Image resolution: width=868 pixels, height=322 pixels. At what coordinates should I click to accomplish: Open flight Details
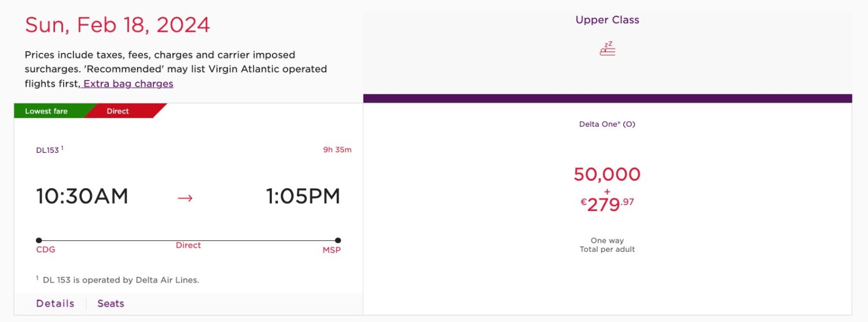click(55, 303)
